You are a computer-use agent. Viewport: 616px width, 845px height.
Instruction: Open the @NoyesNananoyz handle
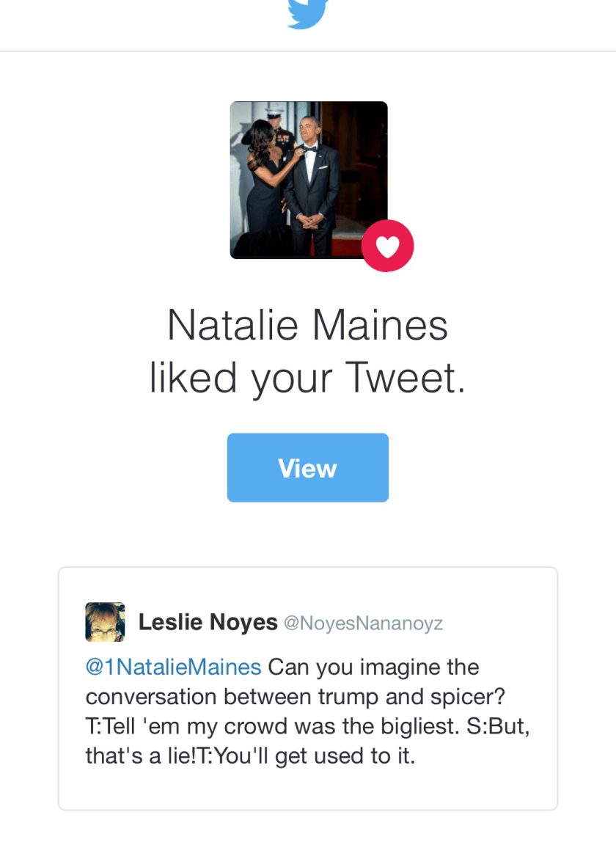click(363, 623)
